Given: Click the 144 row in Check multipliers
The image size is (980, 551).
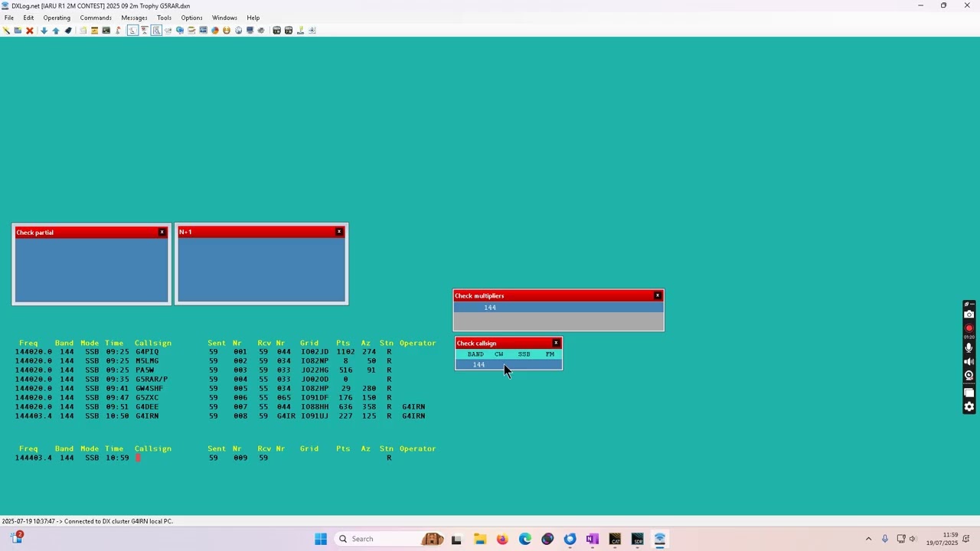Looking at the screenshot, I should pos(558,308).
